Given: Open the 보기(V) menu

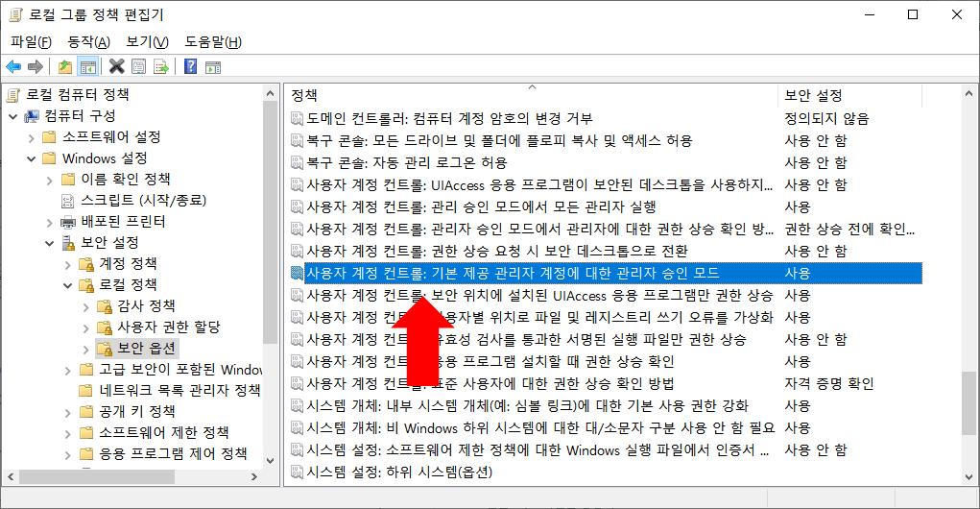Looking at the screenshot, I should [x=147, y=42].
